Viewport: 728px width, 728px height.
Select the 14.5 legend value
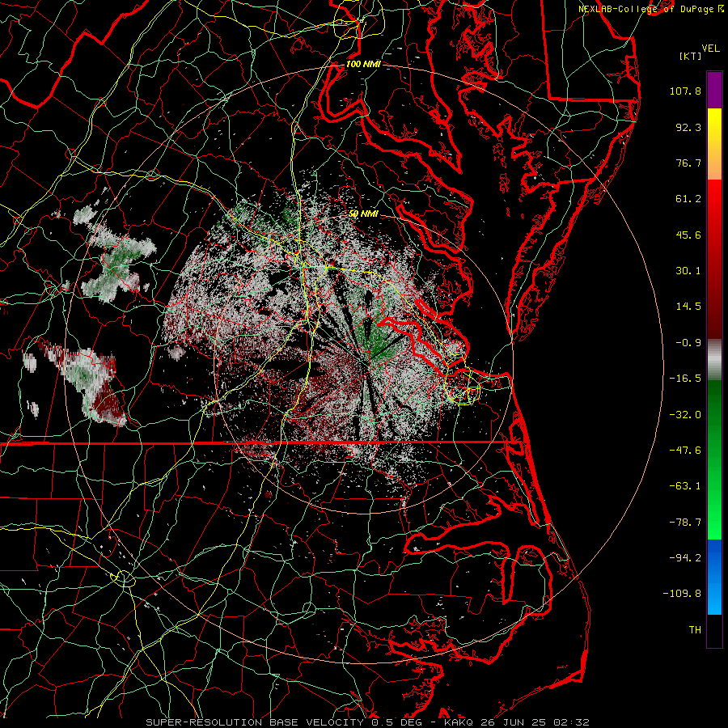688,307
